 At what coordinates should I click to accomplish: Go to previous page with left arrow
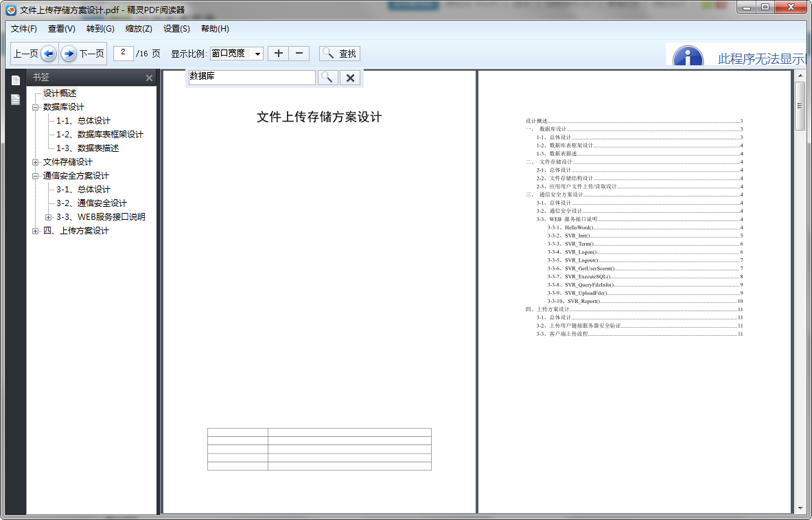pos(49,54)
